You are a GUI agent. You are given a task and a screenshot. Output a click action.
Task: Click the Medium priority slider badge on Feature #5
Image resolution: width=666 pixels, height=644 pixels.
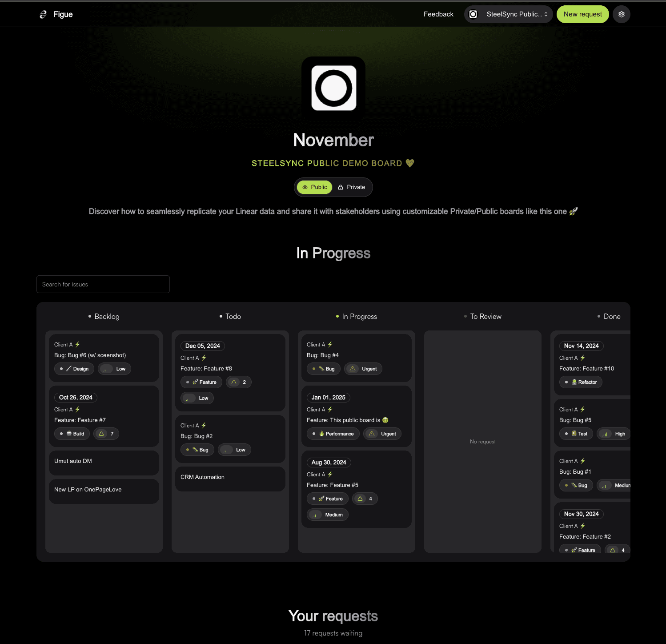tap(327, 515)
